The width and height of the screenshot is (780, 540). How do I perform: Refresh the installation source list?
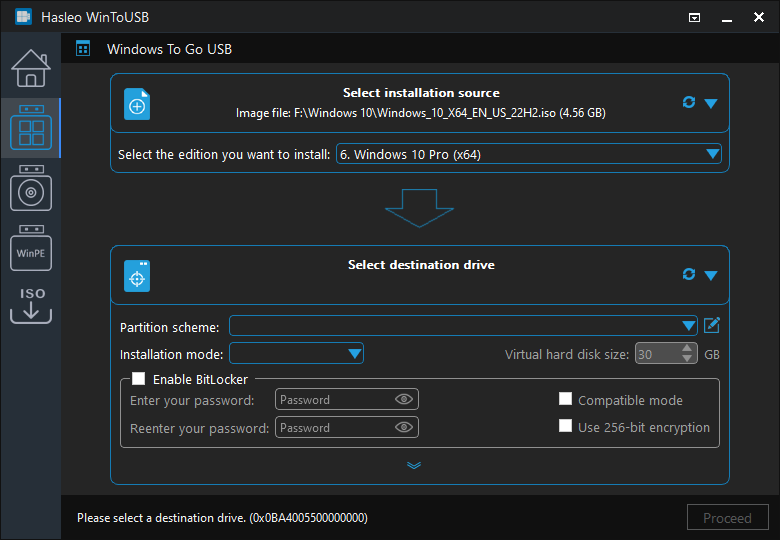click(689, 103)
